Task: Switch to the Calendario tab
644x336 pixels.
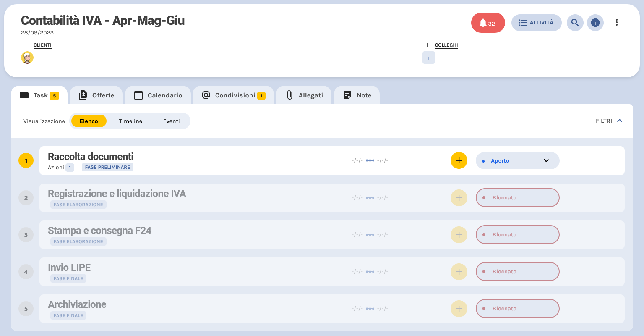Action: (x=158, y=95)
